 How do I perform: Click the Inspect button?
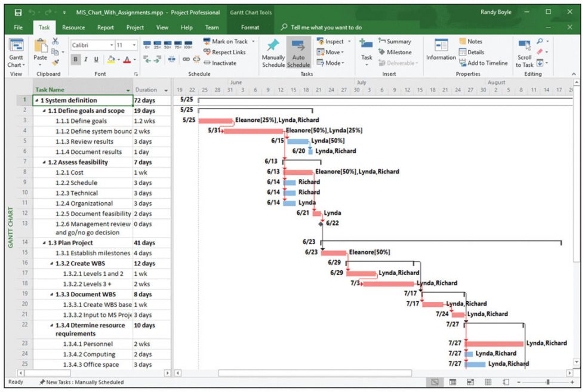330,41
